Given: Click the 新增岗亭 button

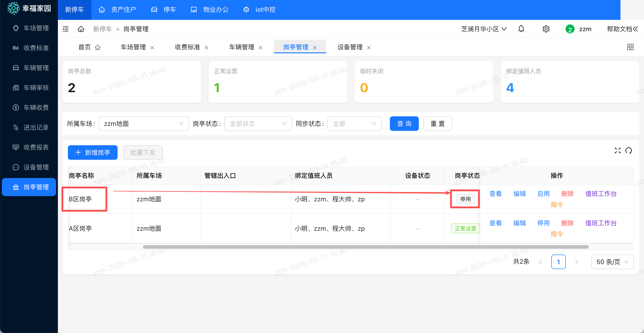Looking at the screenshot, I should click(92, 152).
